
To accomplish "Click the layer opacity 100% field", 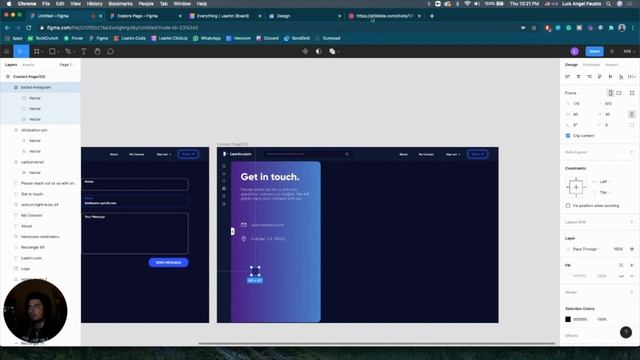I will click(x=618, y=249).
